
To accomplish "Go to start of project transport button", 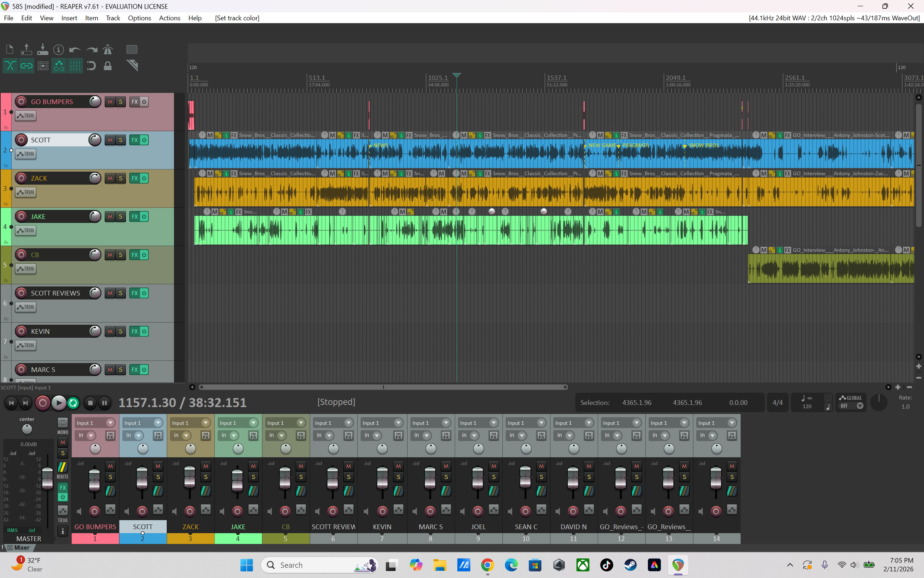I will tap(11, 403).
